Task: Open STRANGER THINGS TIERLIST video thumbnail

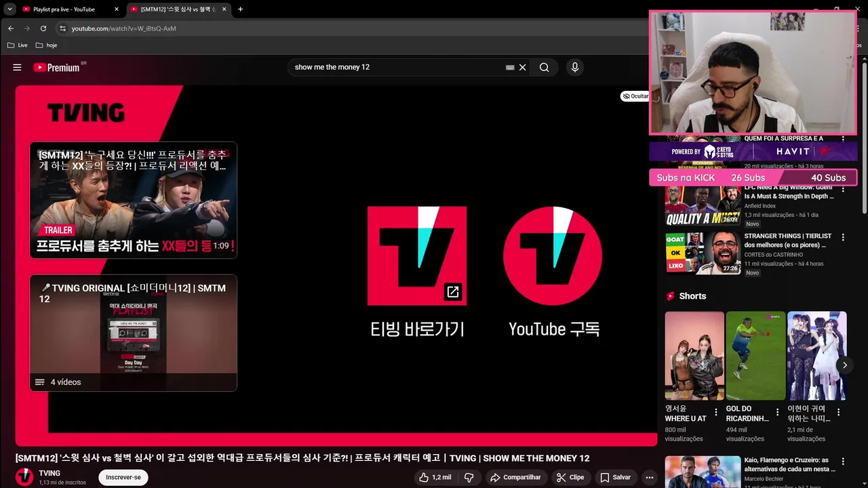Action: tap(703, 253)
